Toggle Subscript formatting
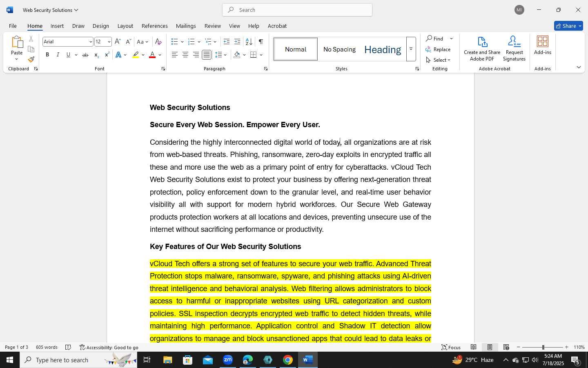Screen dimensions: 588x368 96,55
